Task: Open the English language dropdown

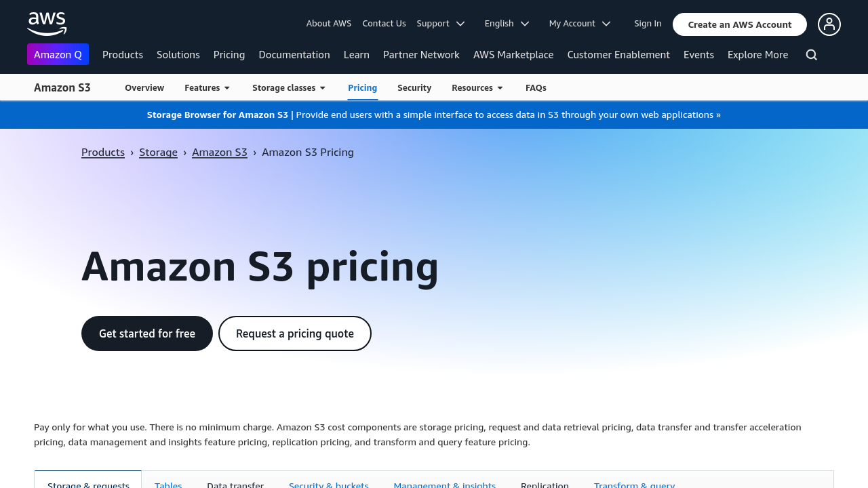Action: [507, 24]
